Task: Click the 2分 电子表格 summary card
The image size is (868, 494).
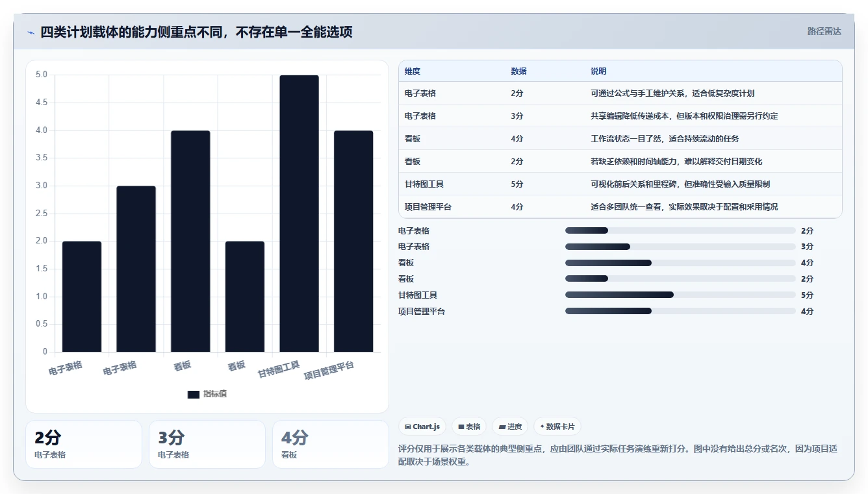Action: (x=84, y=444)
